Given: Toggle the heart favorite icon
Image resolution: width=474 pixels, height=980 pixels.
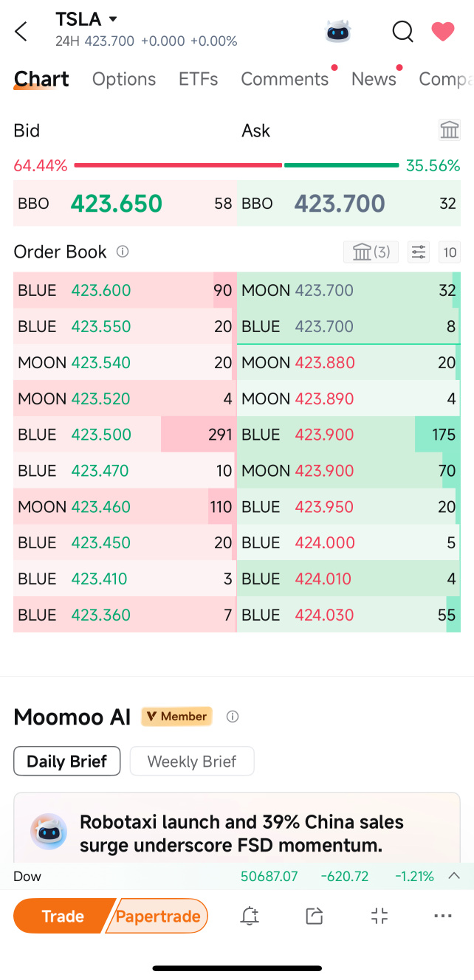Looking at the screenshot, I should pyautogui.click(x=443, y=31).
